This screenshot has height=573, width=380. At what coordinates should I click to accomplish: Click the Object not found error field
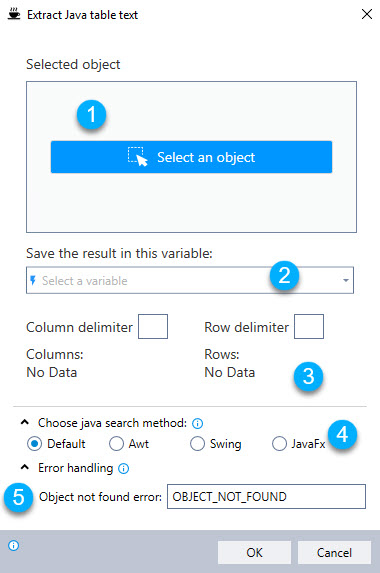(266, 496)
